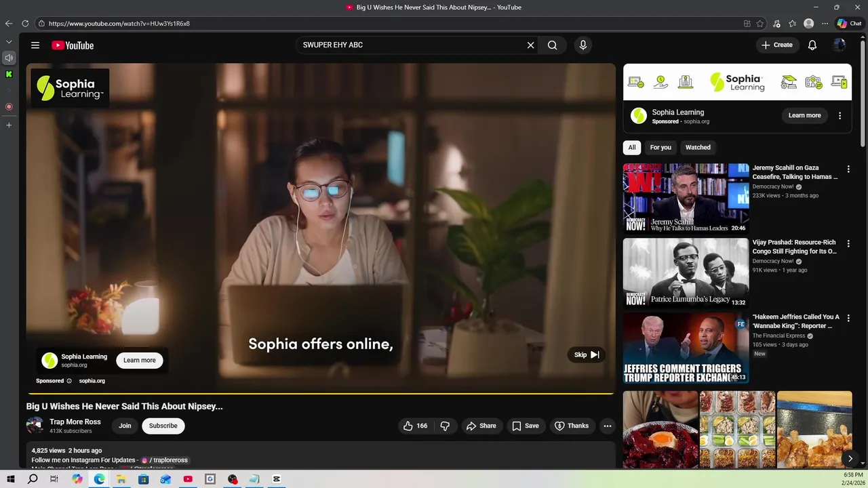
Task: Select the For you filter chip
Action: (x=660, y=147)
